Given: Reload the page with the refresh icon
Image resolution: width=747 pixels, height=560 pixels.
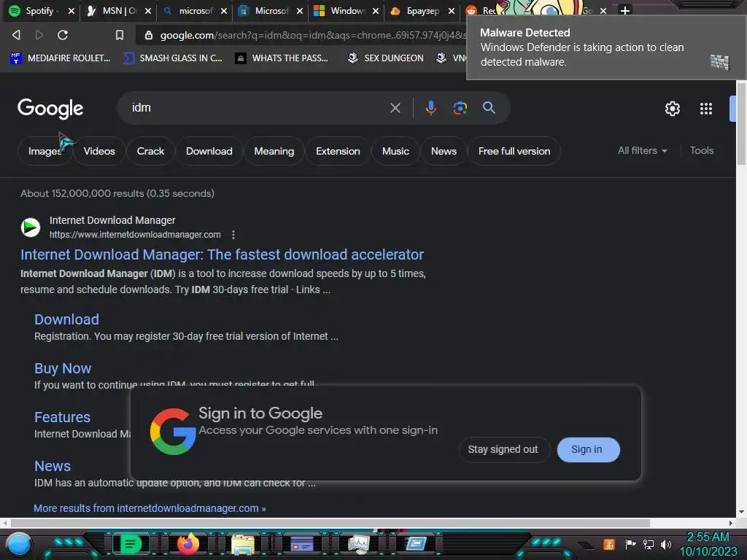Looking at the screenshot, I should [63, 35].
